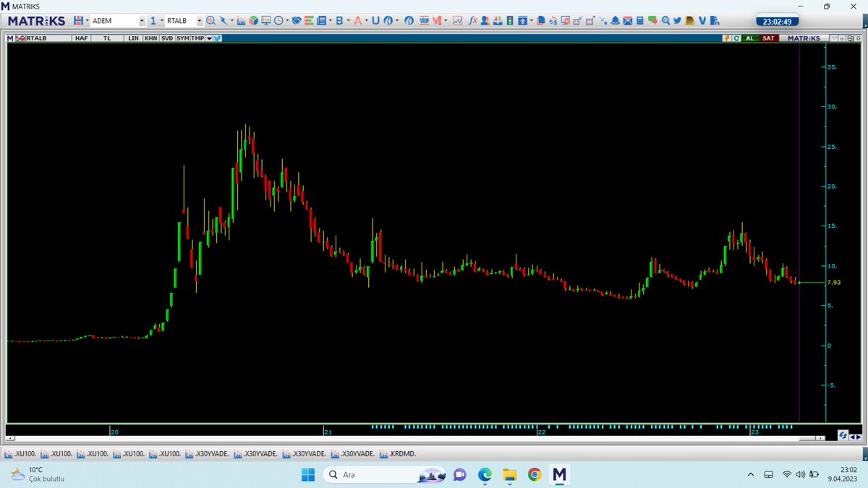Toggle the TMP button in chart header
The height and width of the screenshot is (488, 868).
[197, 38]
